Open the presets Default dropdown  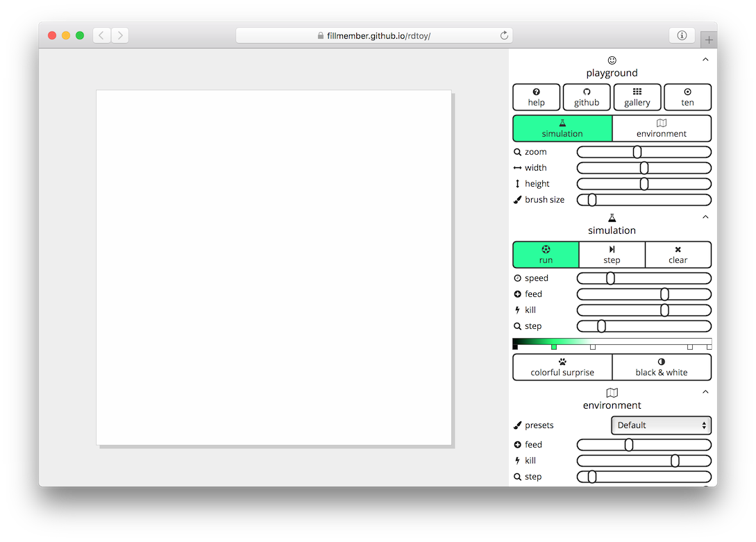click(x=661, y=425)
